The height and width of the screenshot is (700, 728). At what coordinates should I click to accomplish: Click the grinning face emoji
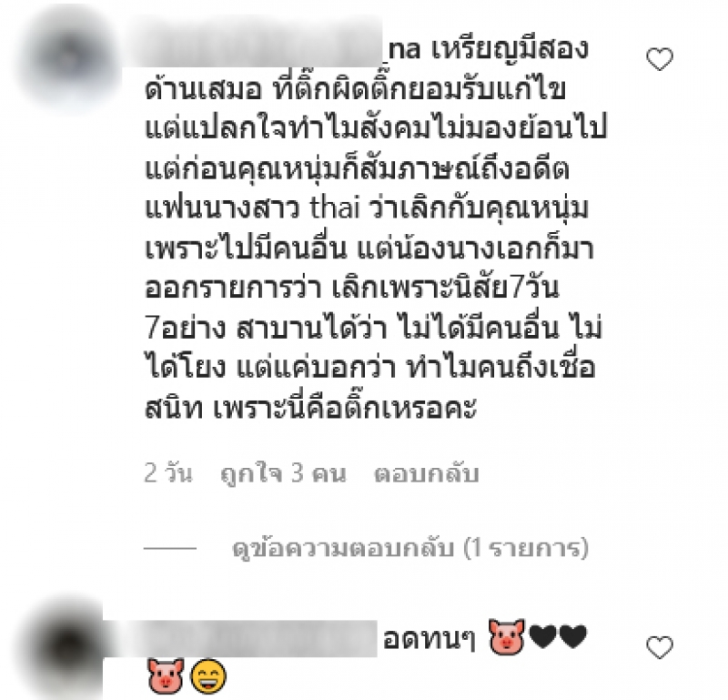pos(209,676)
